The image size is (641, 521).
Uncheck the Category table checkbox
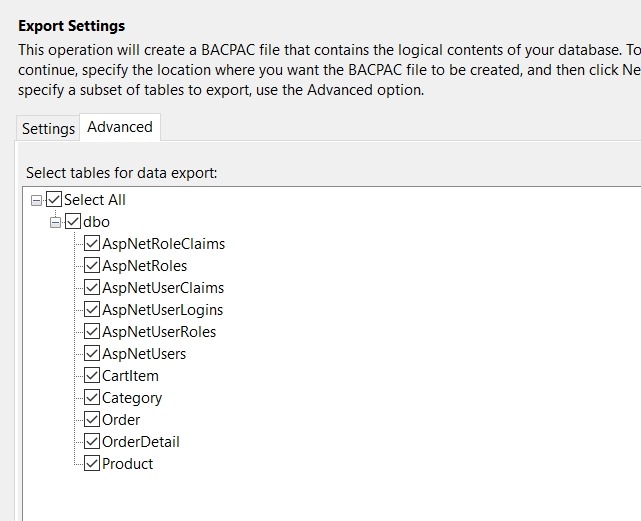coord(92,398)
